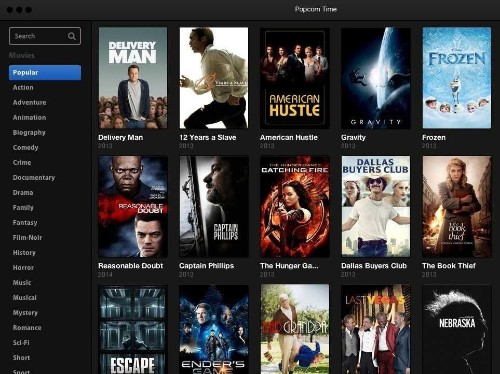Open the Ender's Game poster
Image resolution: width=500 pixels, height=374 pixels.
coord(214,329)
